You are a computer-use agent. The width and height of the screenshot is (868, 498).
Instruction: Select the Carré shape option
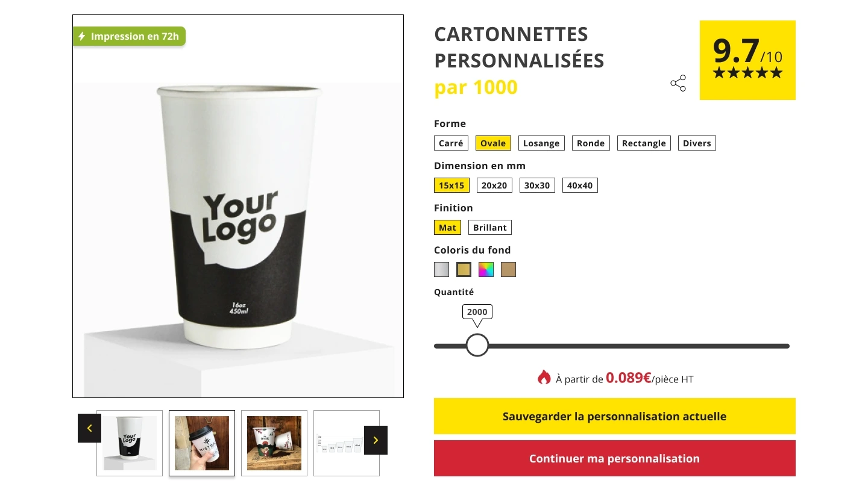pyautogui.click(x=451, y=143)
